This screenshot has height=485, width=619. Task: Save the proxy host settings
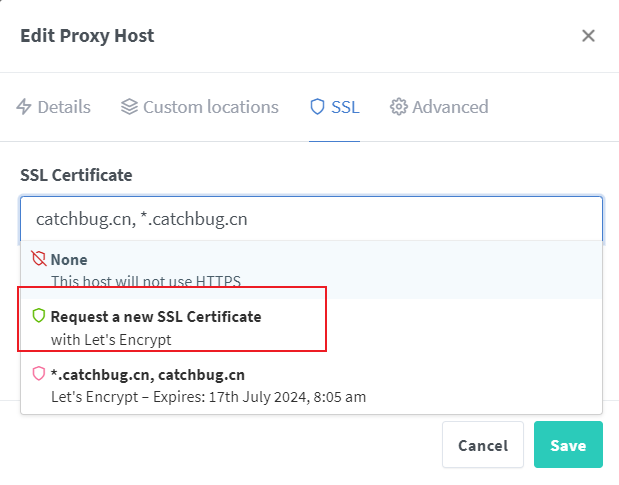point(567,445)
